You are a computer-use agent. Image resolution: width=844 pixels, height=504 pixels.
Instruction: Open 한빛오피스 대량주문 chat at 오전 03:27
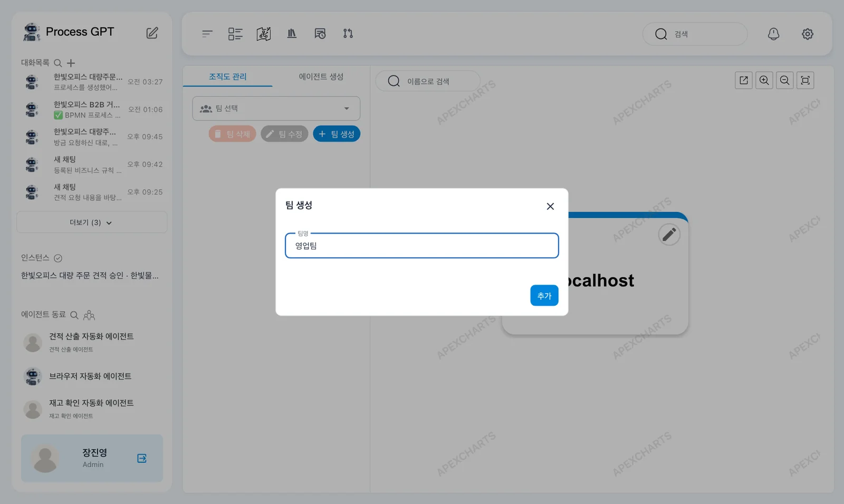coord(92,82)
